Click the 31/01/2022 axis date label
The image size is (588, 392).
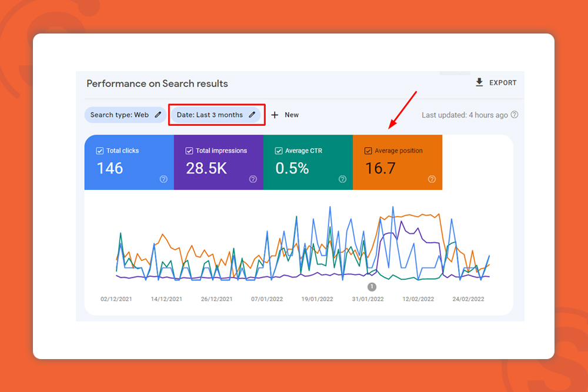pos(368,299)
